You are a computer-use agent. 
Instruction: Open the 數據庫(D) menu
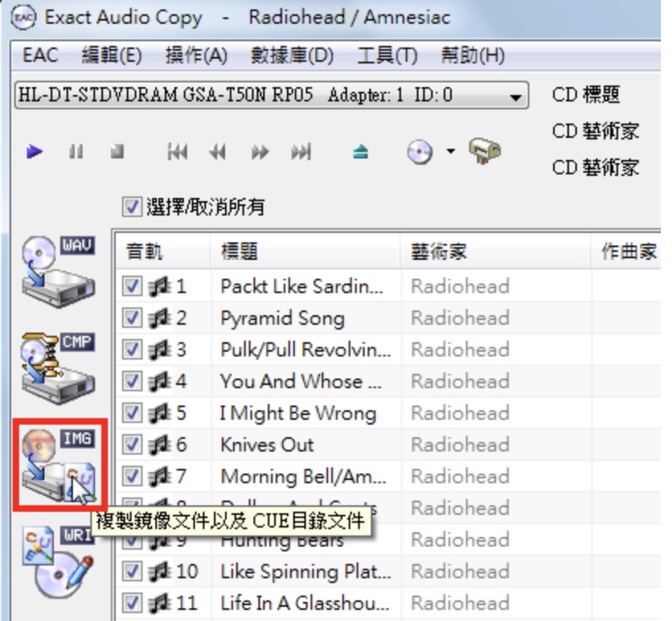click(x=292, y=55)
